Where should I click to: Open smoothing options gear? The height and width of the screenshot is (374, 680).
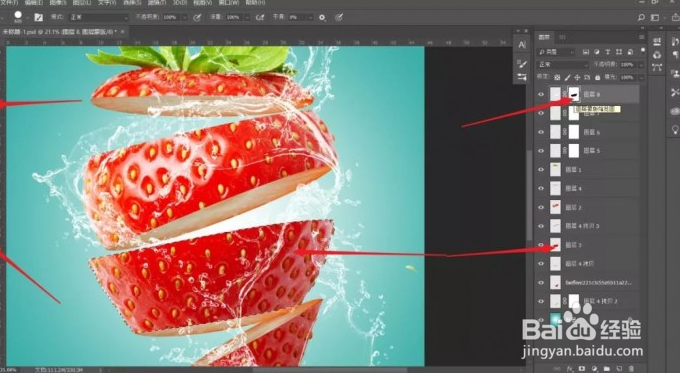(x=322, y=17)
